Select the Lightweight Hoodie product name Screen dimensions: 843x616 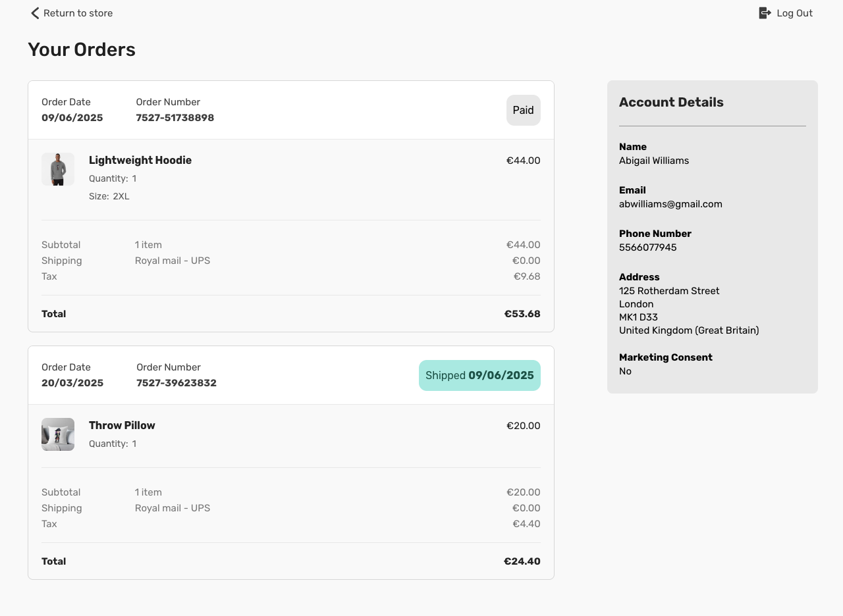pyautogui.click(x=140, y=160)
